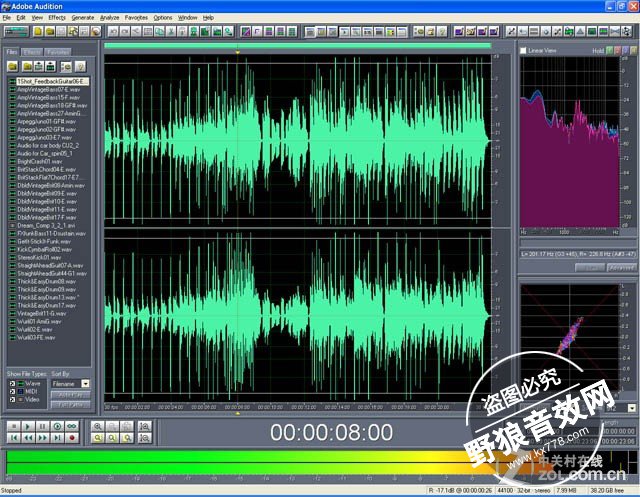Open the Options menu
Screen dimensions: 640x497
[x=163, y=18]
